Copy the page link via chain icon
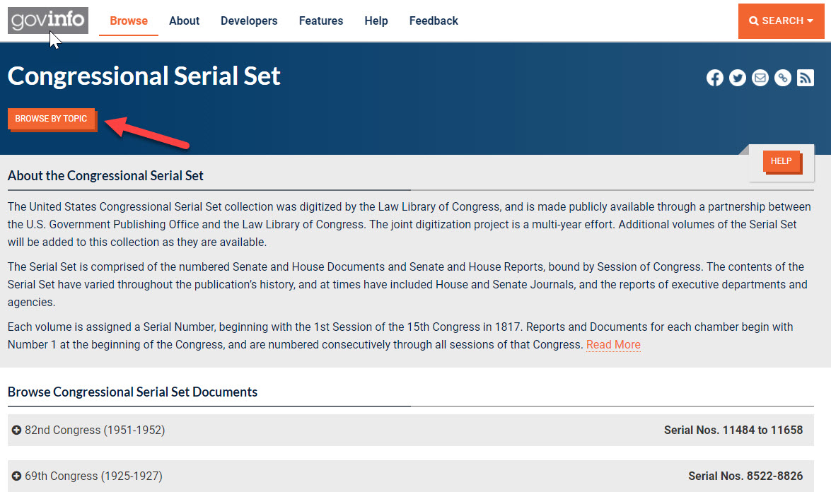The width and height of the screenshot is (831, 504). click(x=783, y=78)
